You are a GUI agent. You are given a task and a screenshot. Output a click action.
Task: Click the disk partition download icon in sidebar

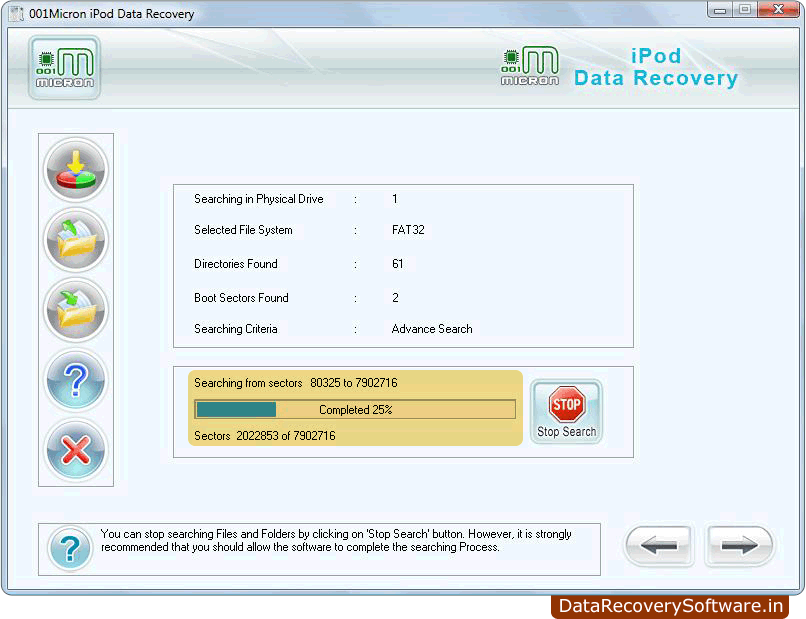(76, 170)
